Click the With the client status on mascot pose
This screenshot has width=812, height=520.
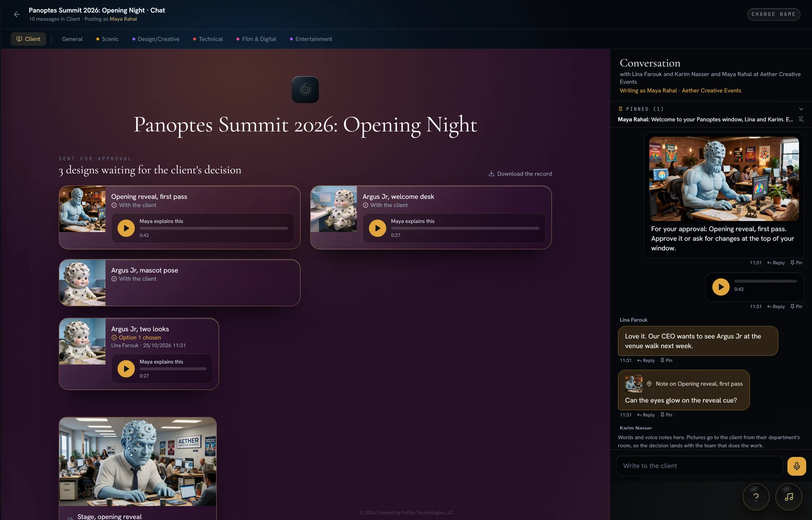[134, 279]
